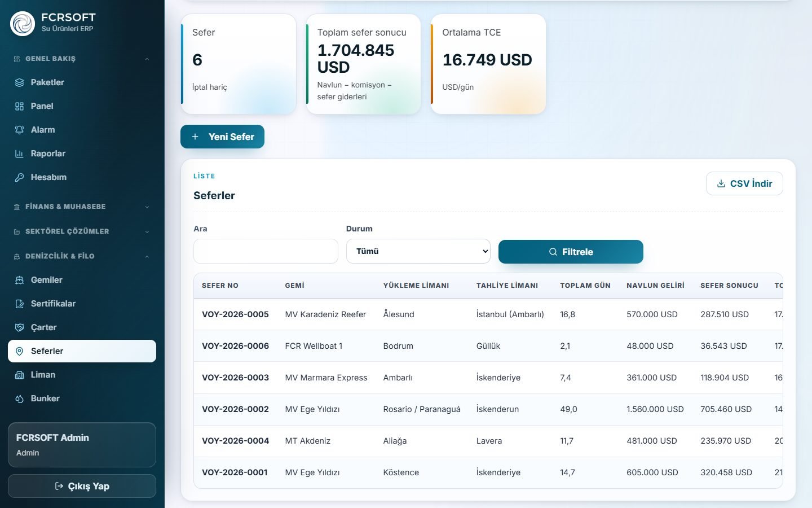Open voyage VOY-2026-0002

pyautogui.click(x=235, y=409)
